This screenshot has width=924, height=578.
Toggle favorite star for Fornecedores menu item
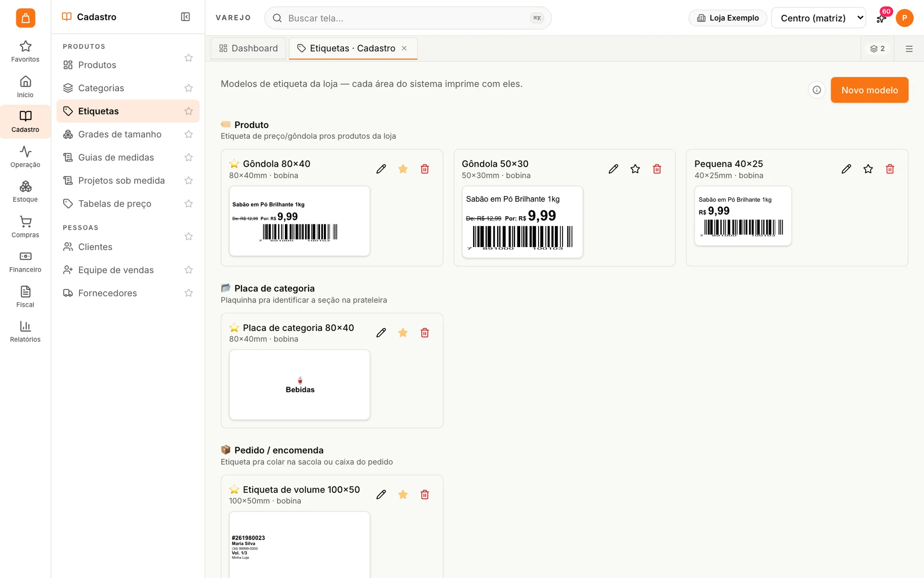coord(189,293)
